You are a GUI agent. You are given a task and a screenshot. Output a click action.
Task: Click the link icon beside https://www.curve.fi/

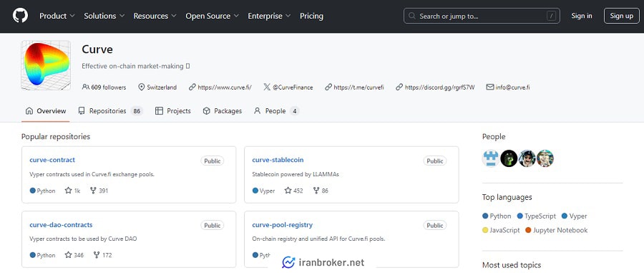point(192,87)
